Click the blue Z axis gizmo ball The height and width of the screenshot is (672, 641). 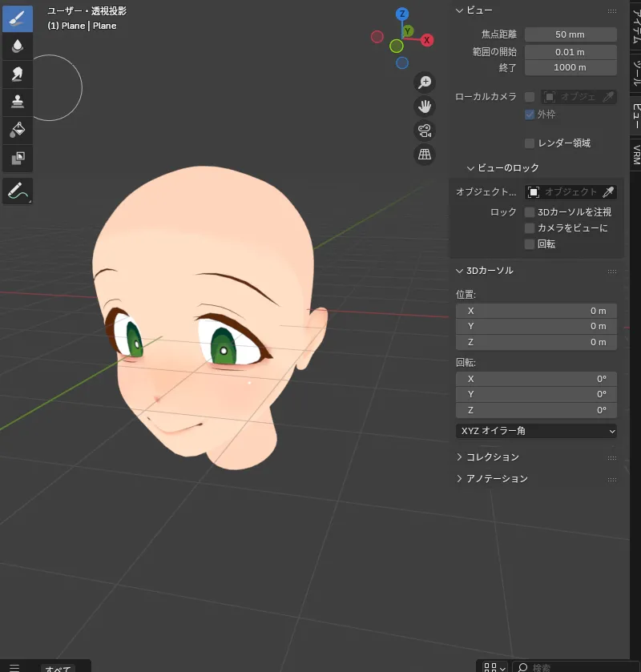pos(402,14)
